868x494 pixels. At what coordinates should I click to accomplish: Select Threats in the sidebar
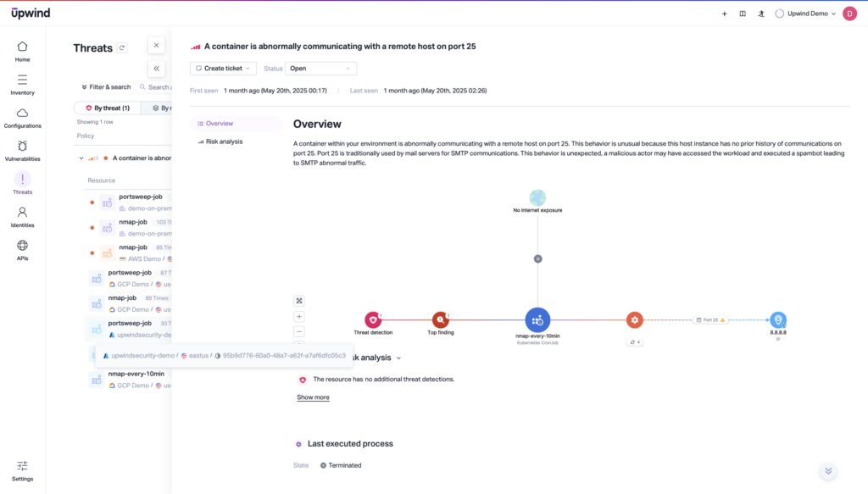[x=22, y=184]
